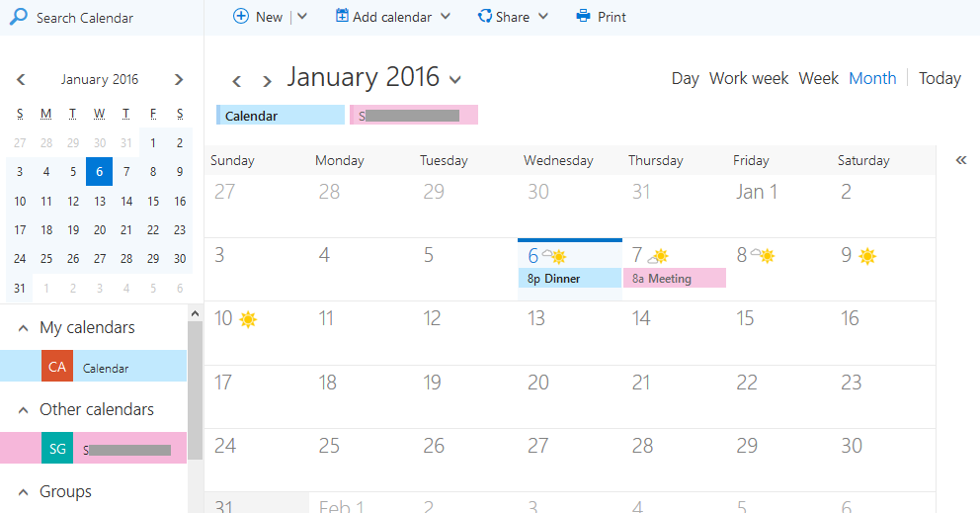The width and height of the screenshot is (980, 513).
Task: Click weather icon on Friday 8
Action: (763, 255)
